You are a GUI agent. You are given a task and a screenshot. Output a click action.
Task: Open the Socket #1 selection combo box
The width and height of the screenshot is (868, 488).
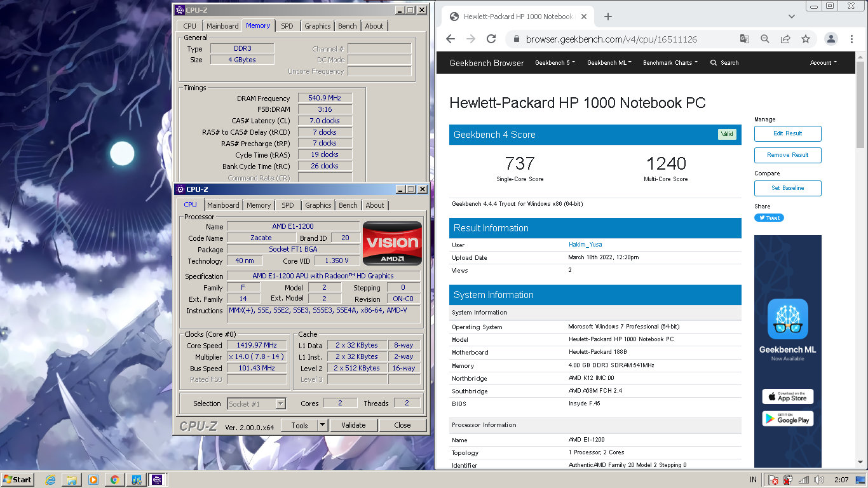pyautogui.click(x=256, y=403)
